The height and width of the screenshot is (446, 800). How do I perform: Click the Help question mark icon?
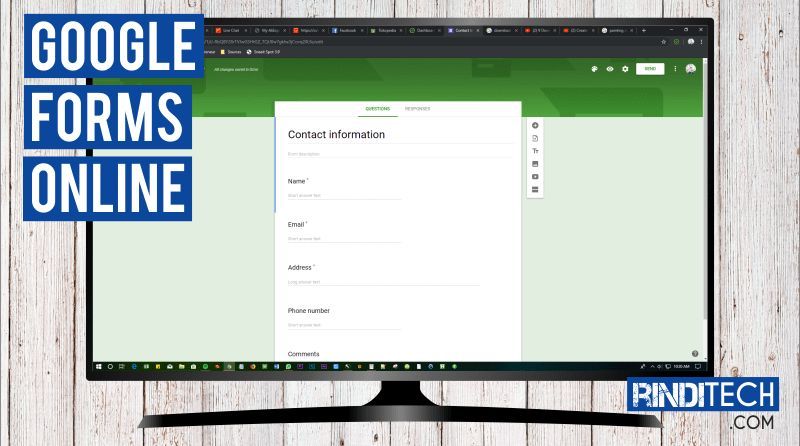pyautogui.click(x=694, y=354)
